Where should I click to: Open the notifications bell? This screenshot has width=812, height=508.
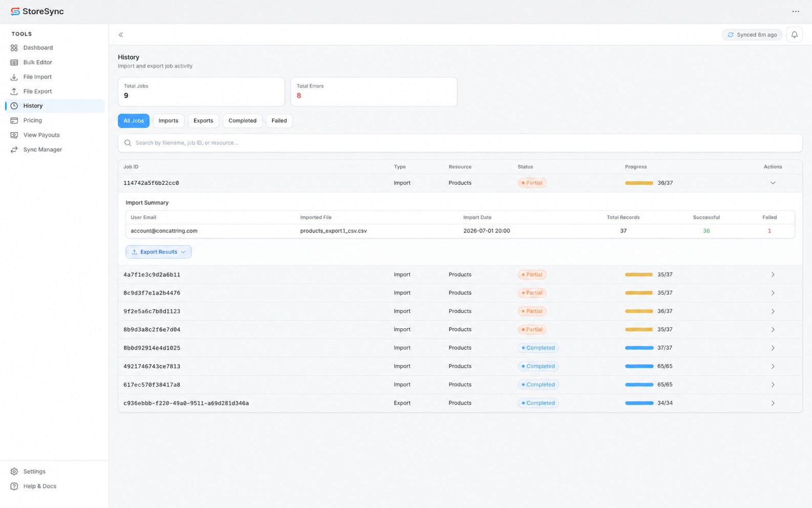click(795, 35)
